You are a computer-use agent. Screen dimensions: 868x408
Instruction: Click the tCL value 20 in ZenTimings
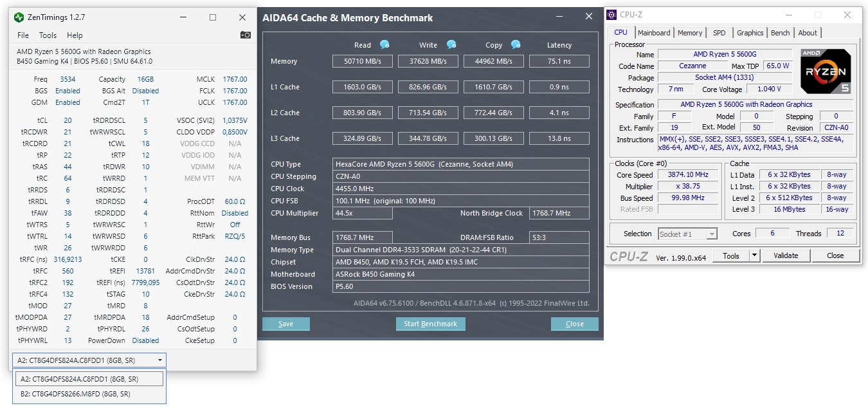(68, 120)
